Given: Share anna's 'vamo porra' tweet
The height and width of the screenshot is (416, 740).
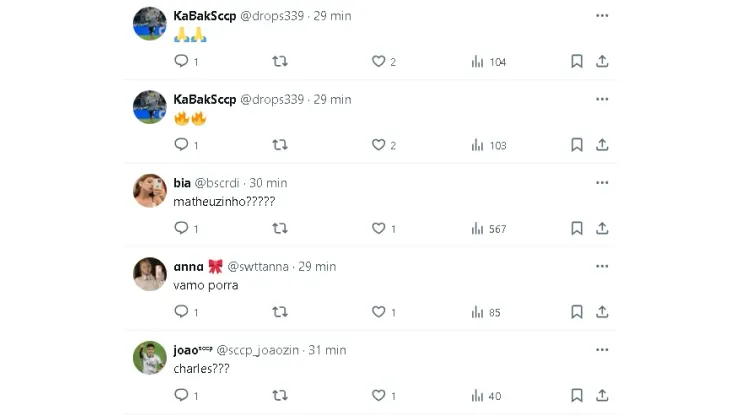Looking at the screenshot, I should tap(602, 312).
